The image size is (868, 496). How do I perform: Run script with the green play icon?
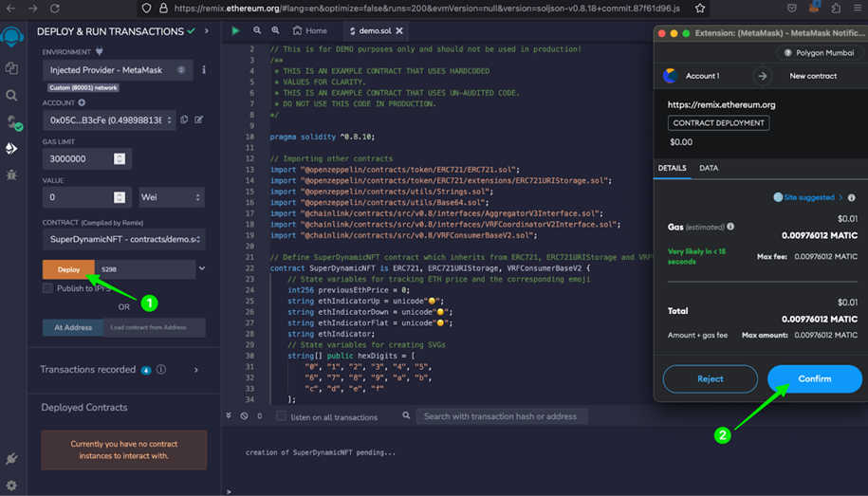tap(236, 30)
